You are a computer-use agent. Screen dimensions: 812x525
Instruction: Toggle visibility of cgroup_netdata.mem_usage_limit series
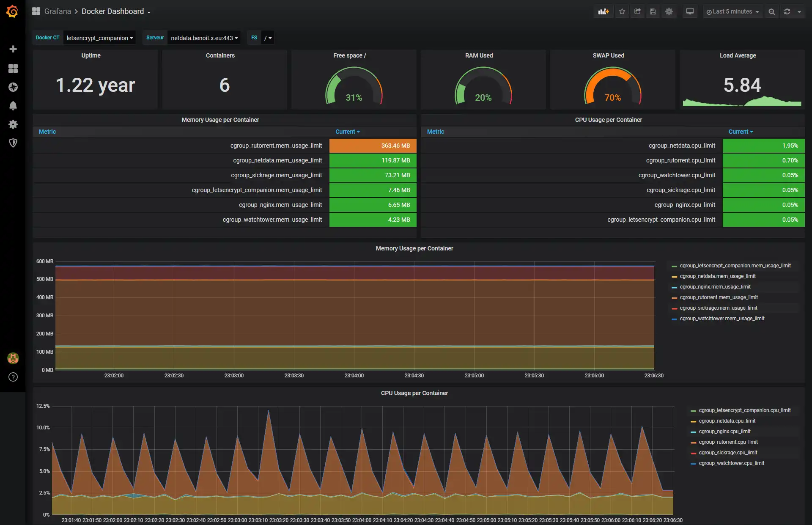point(718,276)
